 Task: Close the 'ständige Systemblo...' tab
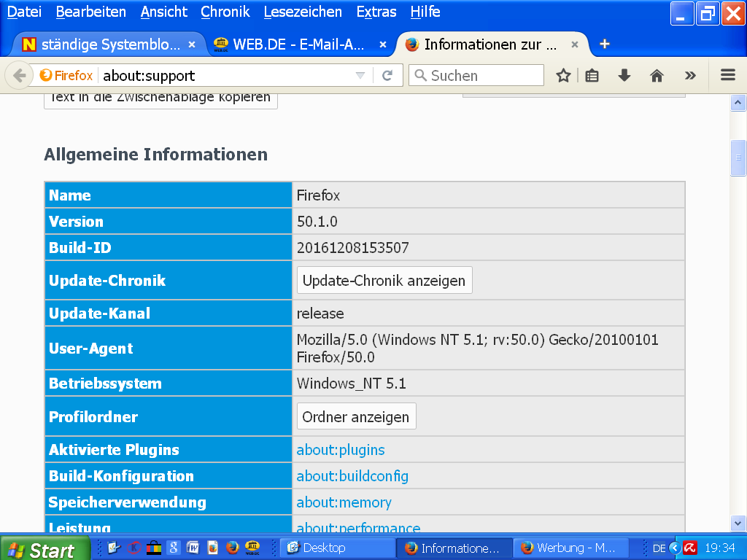[x=192, y=44]
